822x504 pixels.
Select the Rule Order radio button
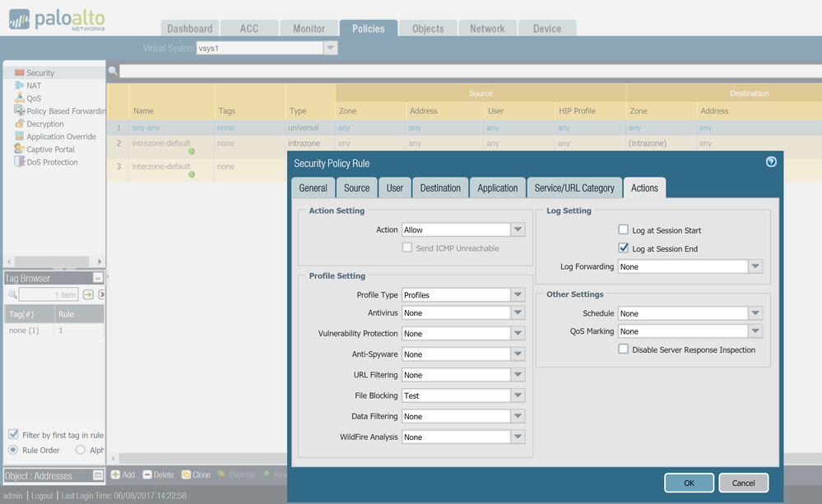coord(13,450)
